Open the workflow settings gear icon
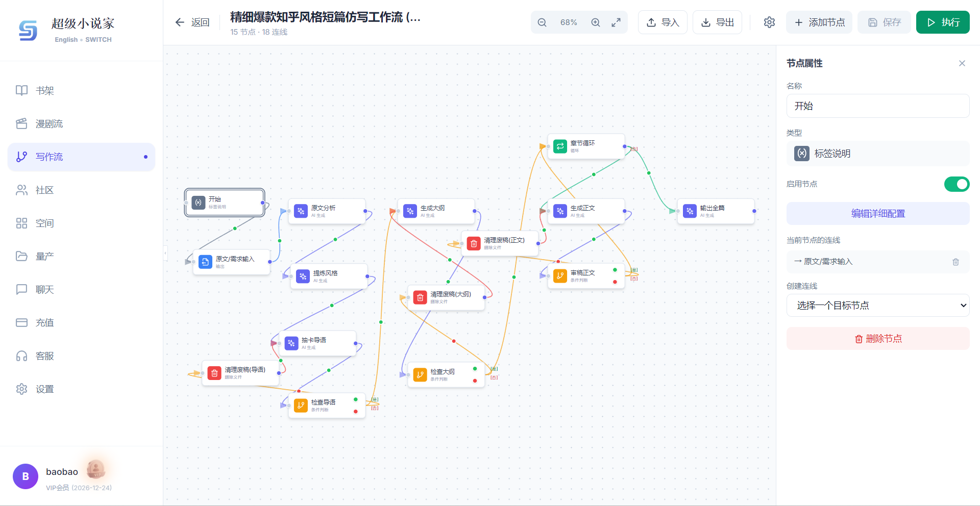The height and width of the screenshot is (506, 980). click(769, 22)
